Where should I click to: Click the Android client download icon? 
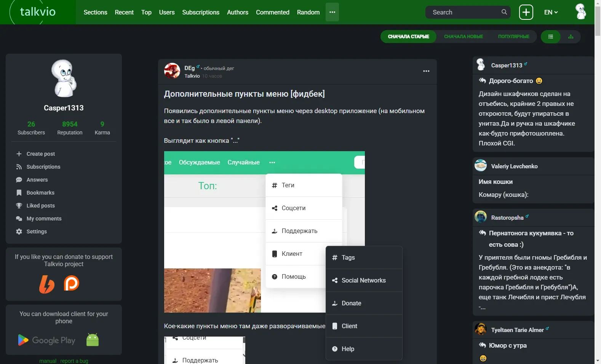[93, 340]
